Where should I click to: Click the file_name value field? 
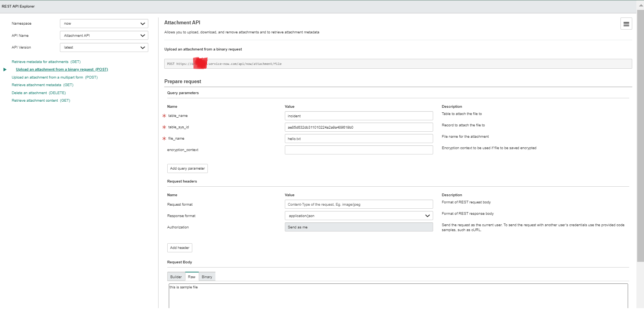pyautogui.click(x=359, y=139)
